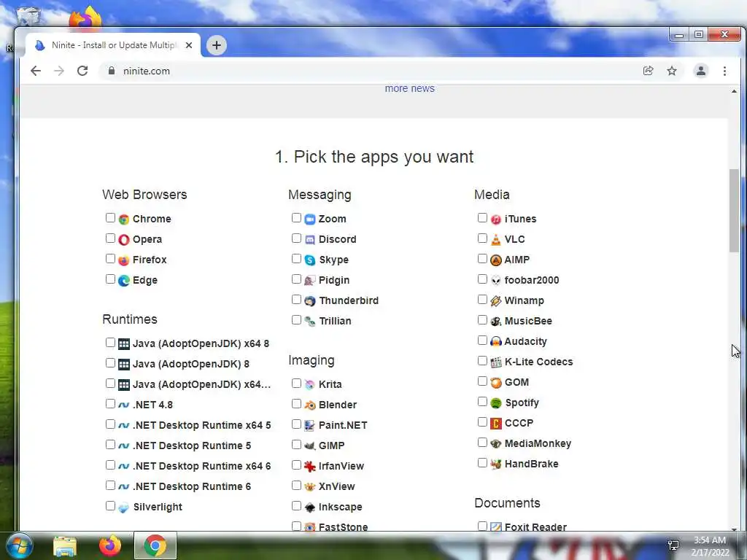Click the Inkscape app icon

tap(309, 507)
